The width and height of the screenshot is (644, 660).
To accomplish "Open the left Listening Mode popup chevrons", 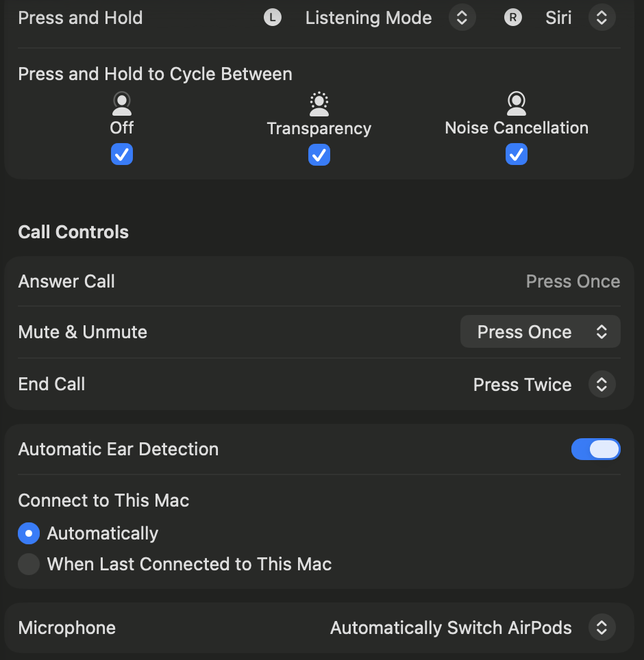I will [462, 18].
